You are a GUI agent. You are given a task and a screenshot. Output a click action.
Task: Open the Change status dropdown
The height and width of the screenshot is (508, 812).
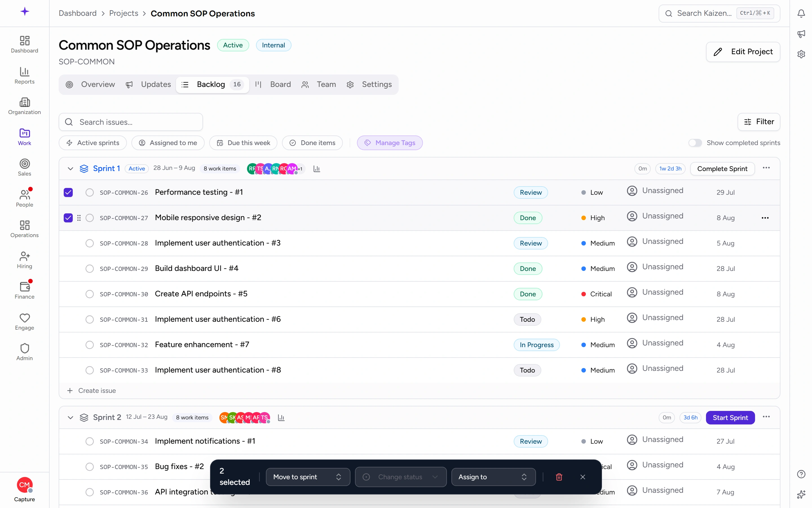[401, 477]
